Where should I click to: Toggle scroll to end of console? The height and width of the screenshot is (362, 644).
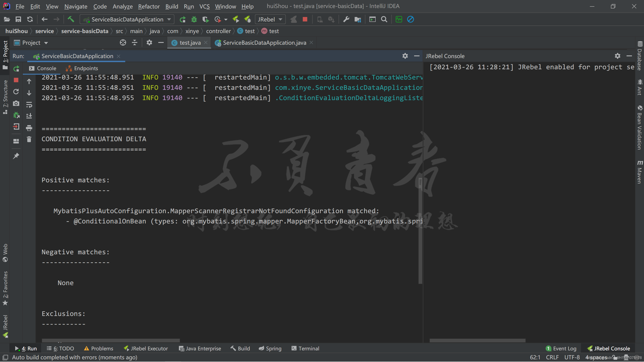[x=29, y=116]
